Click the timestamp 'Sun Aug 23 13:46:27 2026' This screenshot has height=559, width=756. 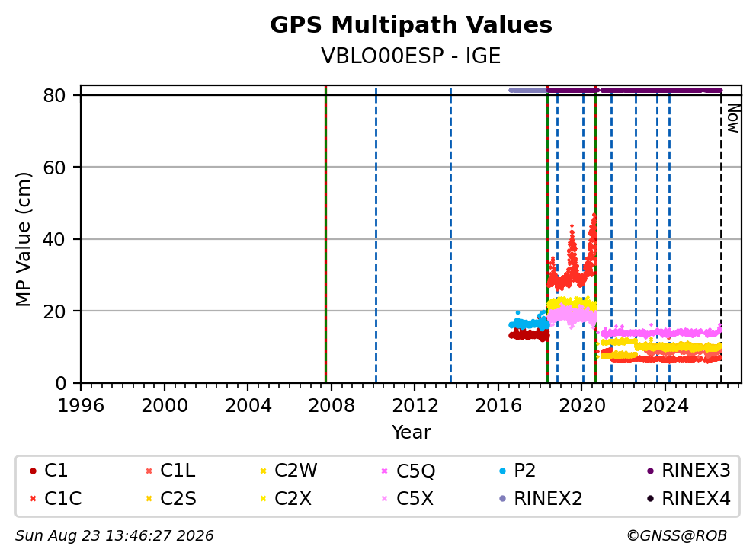[114, 536]
